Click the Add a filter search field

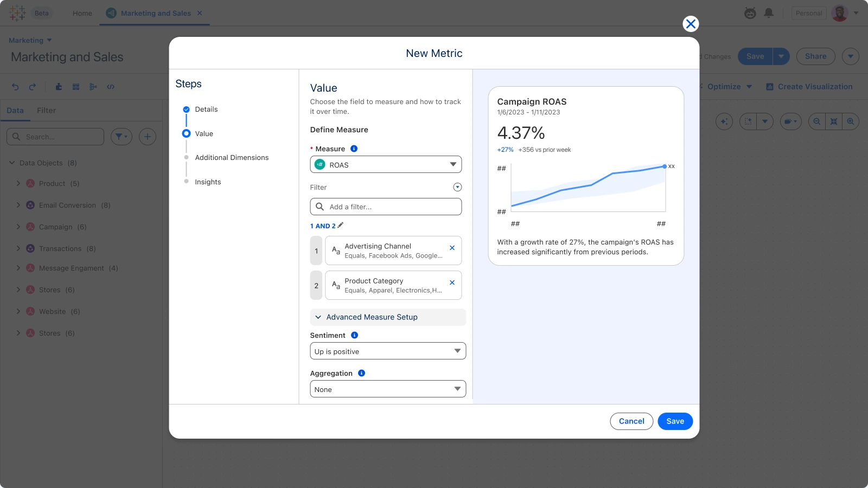click(x=386, y=207)
